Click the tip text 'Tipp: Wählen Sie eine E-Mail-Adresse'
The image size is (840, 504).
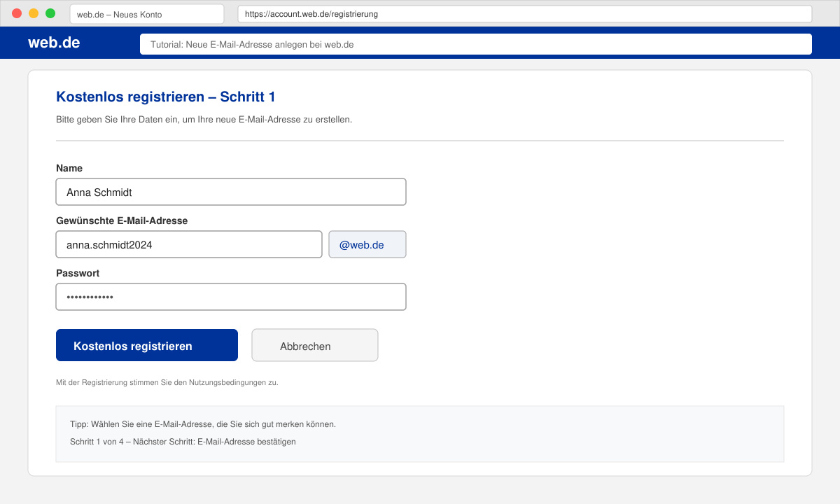203,424
